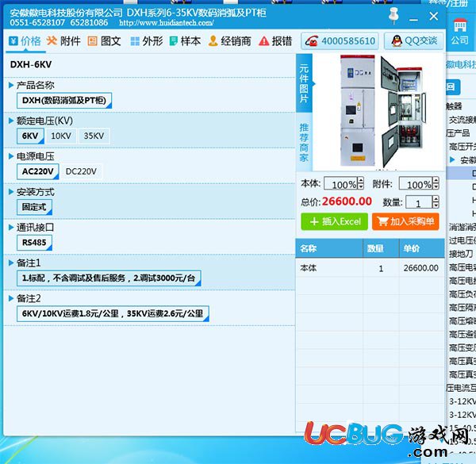The width and height of the screenshot is (476, 464).
Task: Select the 备注2 freight note option
Action: click(x=113, y=313)
